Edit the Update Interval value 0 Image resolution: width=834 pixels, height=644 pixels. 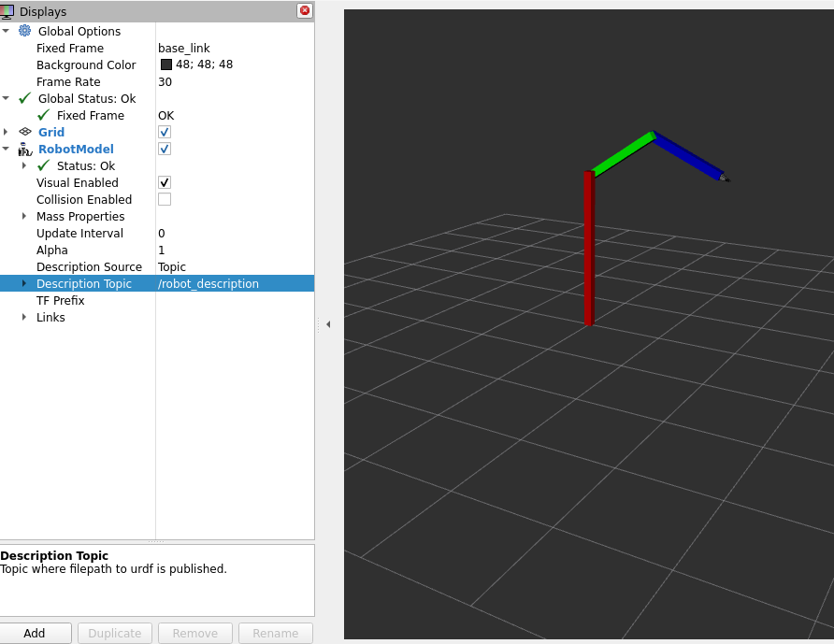tap(162, 234)
